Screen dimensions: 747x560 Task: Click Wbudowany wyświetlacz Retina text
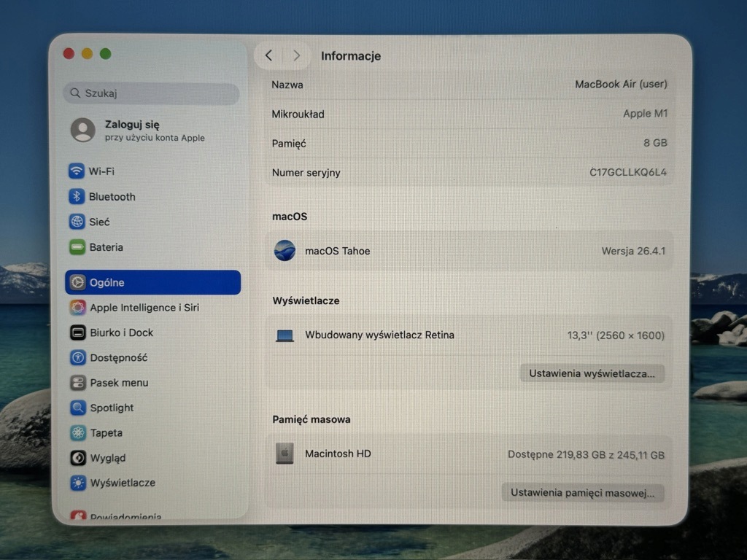click(379, 335)
